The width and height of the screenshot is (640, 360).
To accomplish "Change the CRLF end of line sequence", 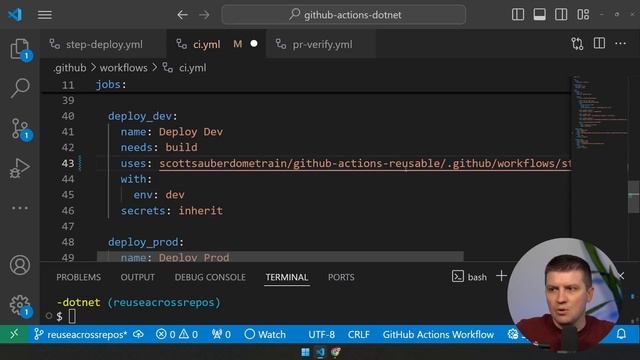I will click(x=359, y=335).
